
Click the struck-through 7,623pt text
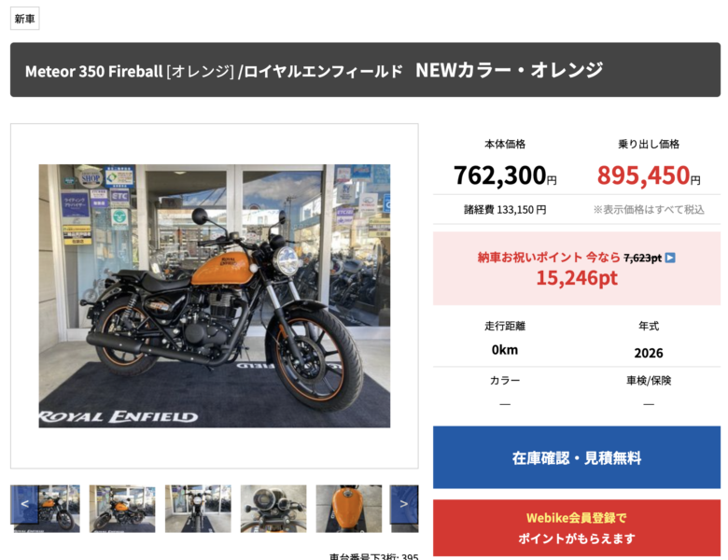pyautogui.click(x=642, y=258)
